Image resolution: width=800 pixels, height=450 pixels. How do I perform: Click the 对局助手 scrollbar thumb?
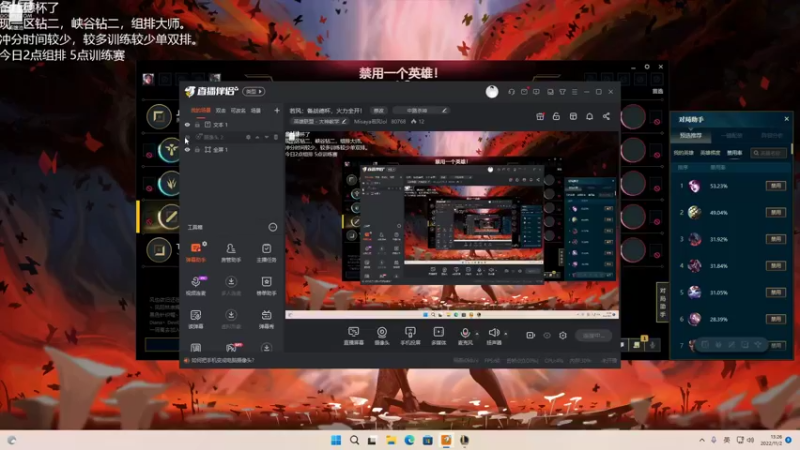pyautogui.click(x=791, y=148)
